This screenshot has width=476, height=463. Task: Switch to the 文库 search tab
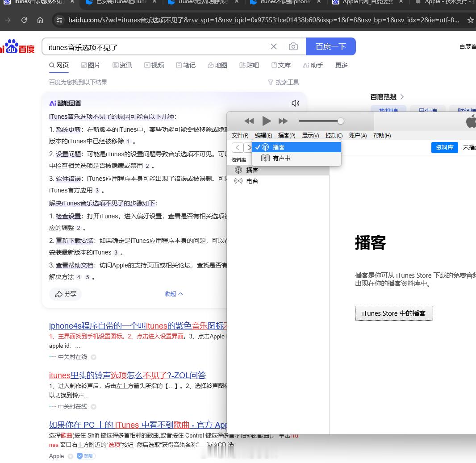(x=281, y=65)
